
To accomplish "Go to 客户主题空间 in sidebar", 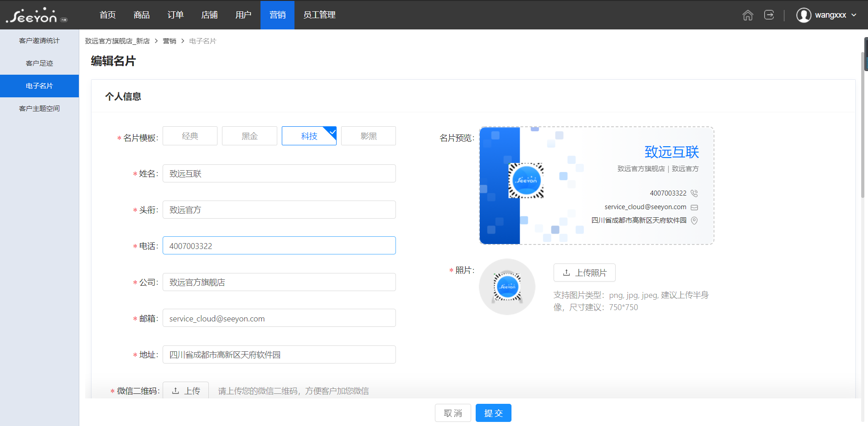I will [39, 109].
